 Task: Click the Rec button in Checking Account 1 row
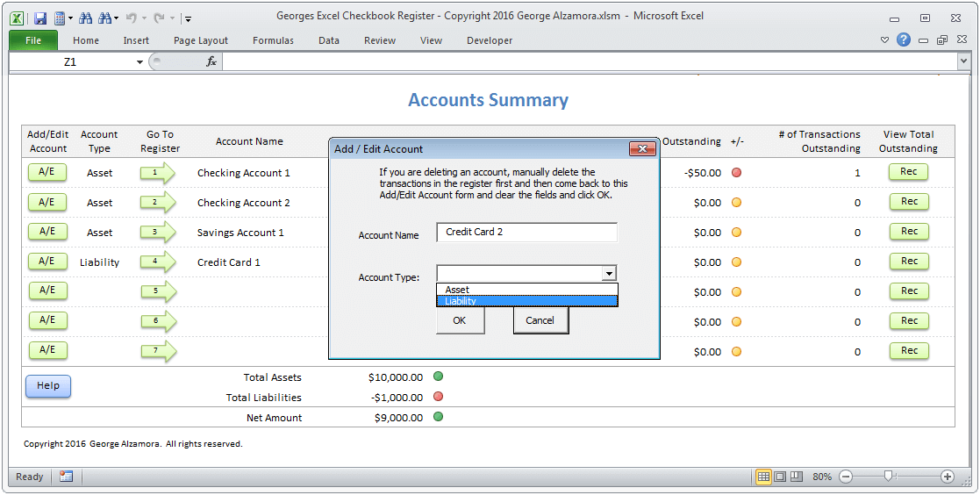(909, 172)
